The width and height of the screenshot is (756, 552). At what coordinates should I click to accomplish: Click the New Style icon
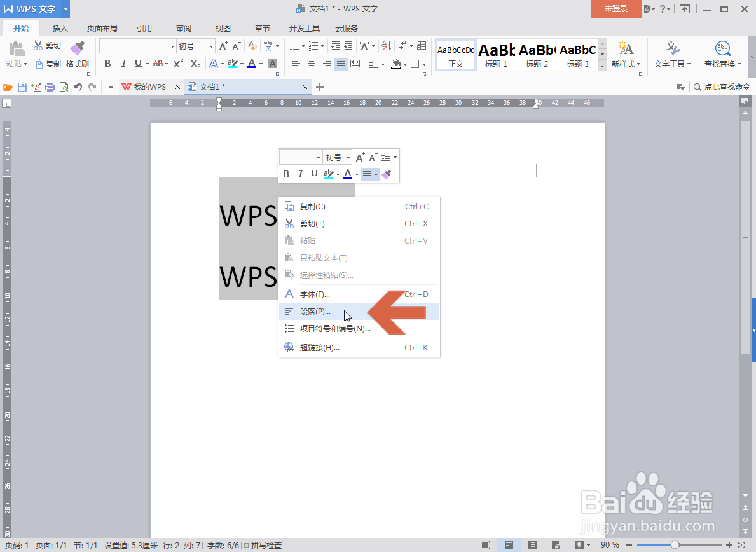[626, 49]
